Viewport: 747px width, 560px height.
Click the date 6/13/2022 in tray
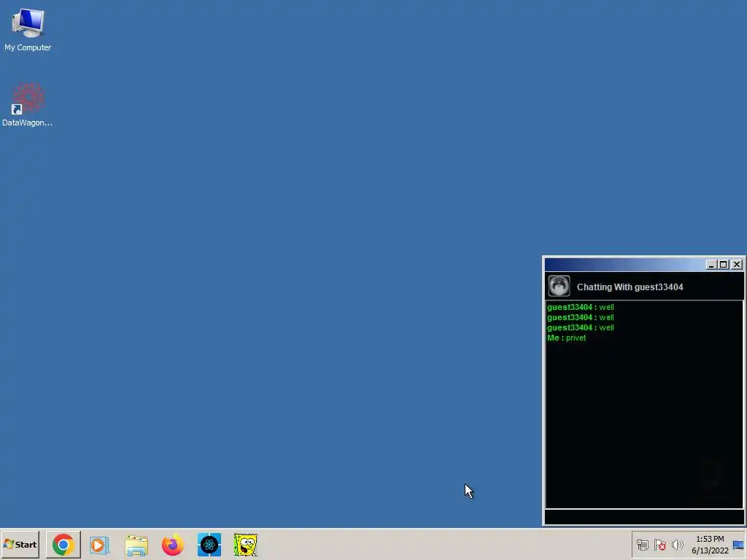(710, 551)
